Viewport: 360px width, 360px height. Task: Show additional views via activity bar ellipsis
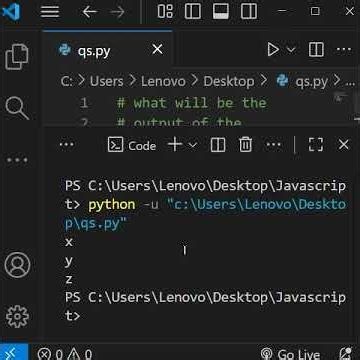[x=17, y=160]
